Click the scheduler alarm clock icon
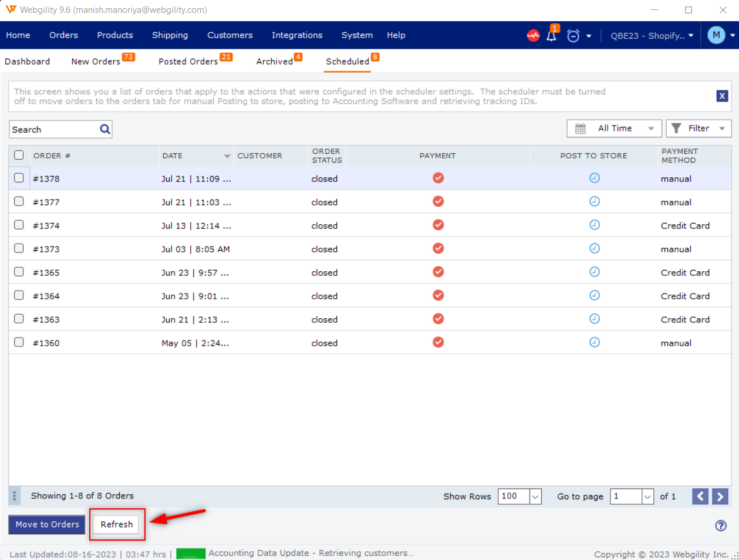739x560 pixels. pyautogui.click(x=573, y=36)
